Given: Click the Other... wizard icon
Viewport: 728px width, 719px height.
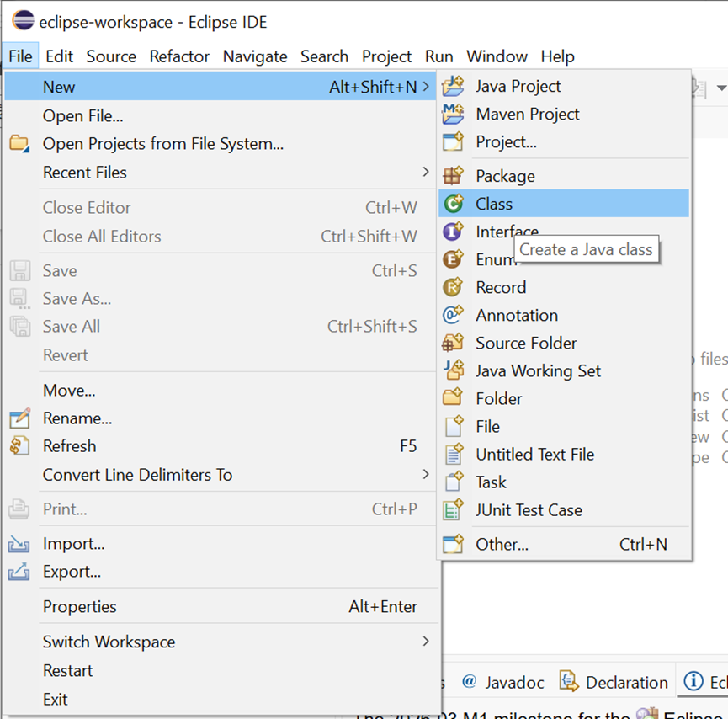Looking at the screenshot, I should tap(453, 544).
